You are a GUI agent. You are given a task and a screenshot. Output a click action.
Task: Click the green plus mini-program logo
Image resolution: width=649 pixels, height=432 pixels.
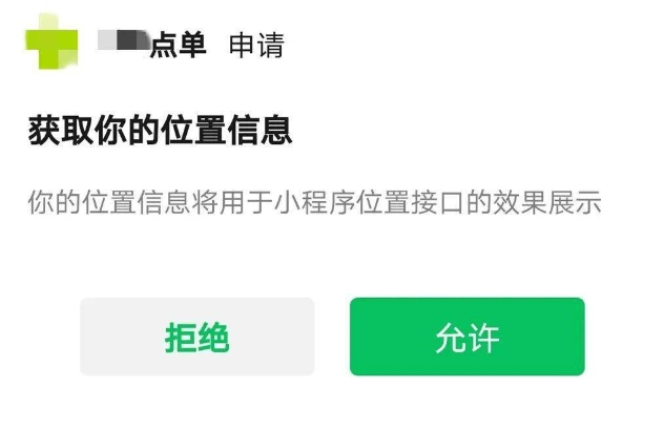tap(52, 41)
